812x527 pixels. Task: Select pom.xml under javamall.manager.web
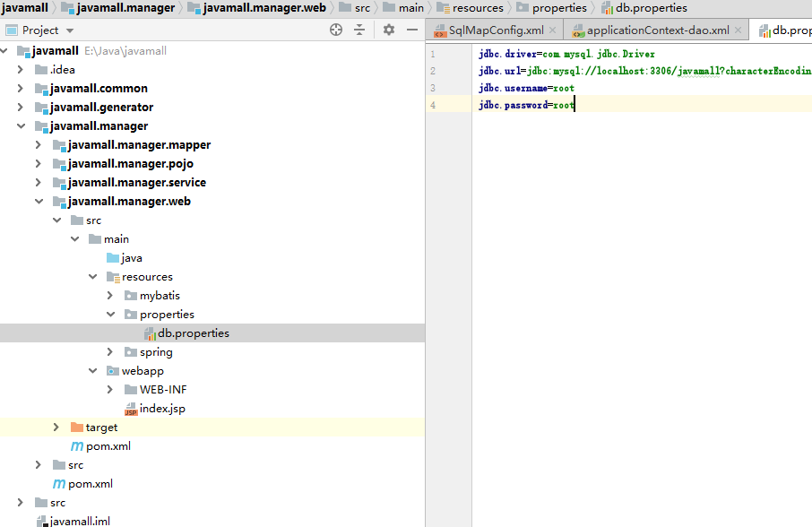point(108,446)
